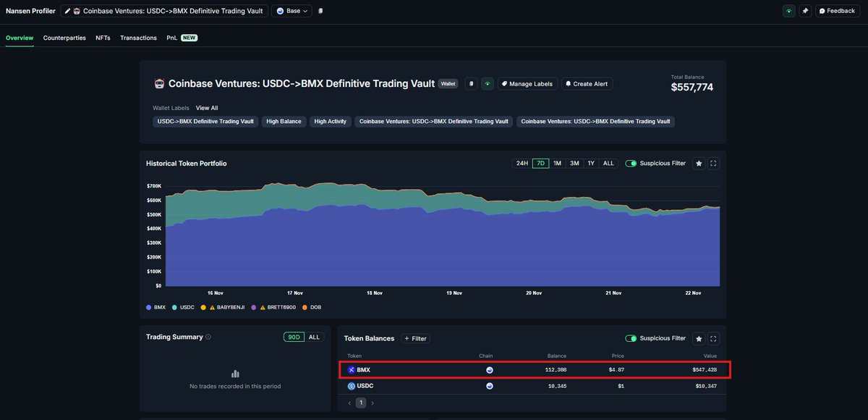
Task: Click the Base chain icon in the BMX row
Action: tap(490, 370)
